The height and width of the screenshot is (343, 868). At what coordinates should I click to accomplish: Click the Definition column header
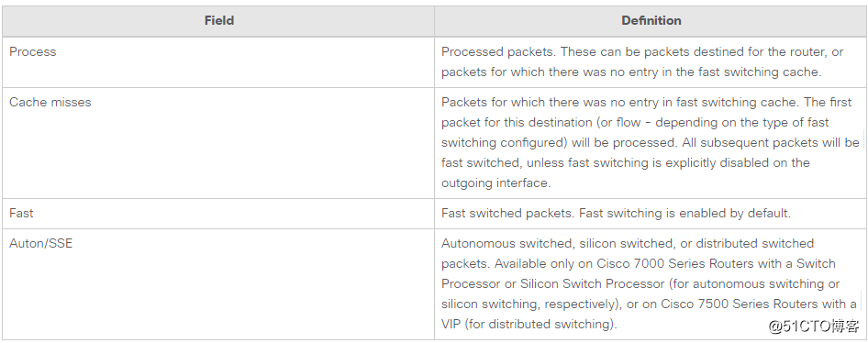coord(651,21)
